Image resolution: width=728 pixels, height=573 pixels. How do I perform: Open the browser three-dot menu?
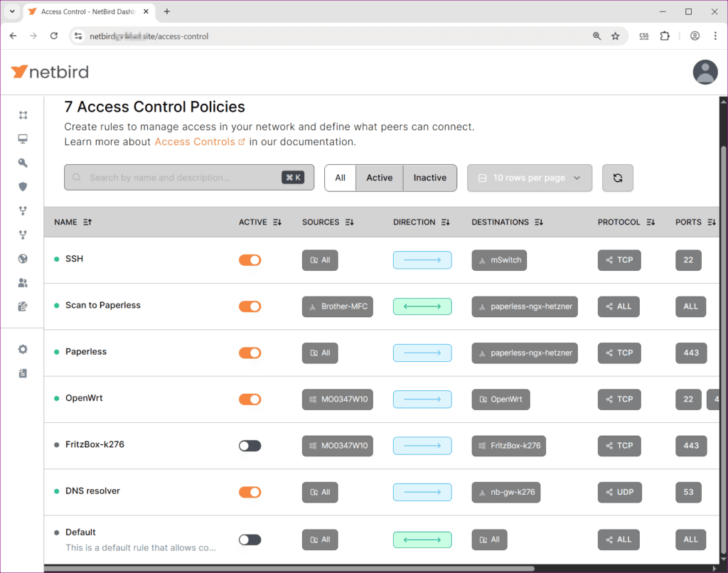pyautogui.click(x=715, y=36)
